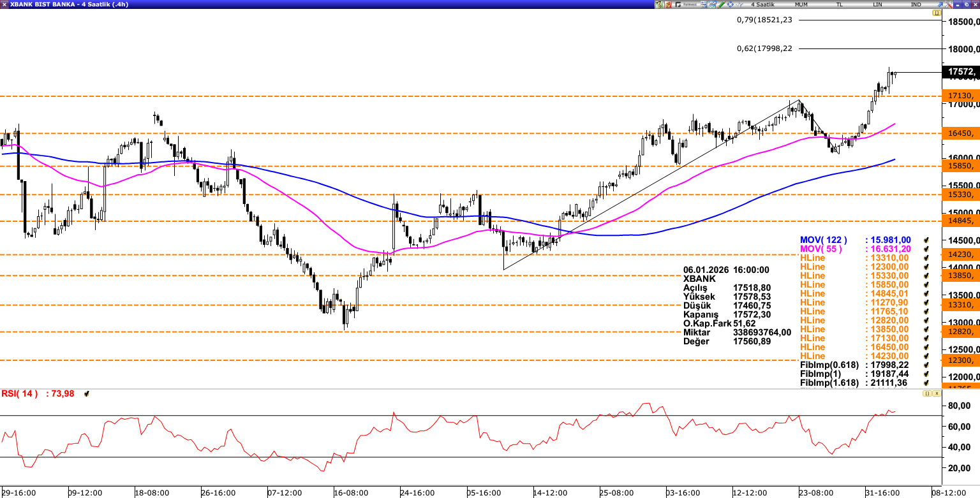Click the MOV(55) legend label
Viewport: 980px width, 498px height.
coord(823,249)
